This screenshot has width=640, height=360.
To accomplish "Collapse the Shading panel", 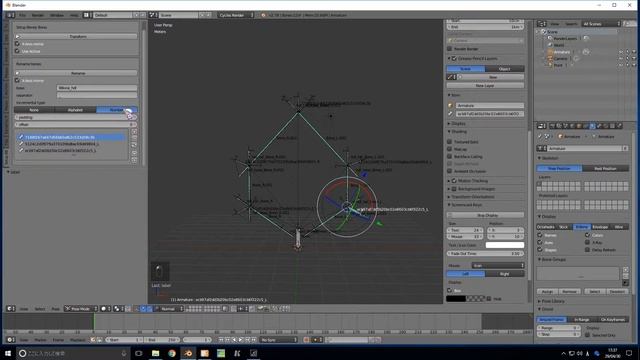I will point(458,131).
